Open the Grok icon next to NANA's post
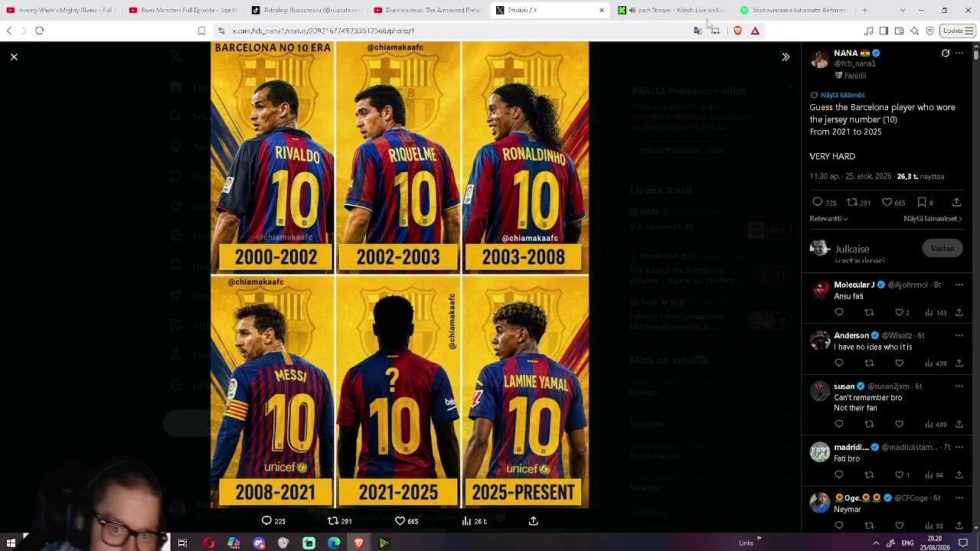This screenshot has width=980, height=551. pyautogui.click(x=946, y=54)
